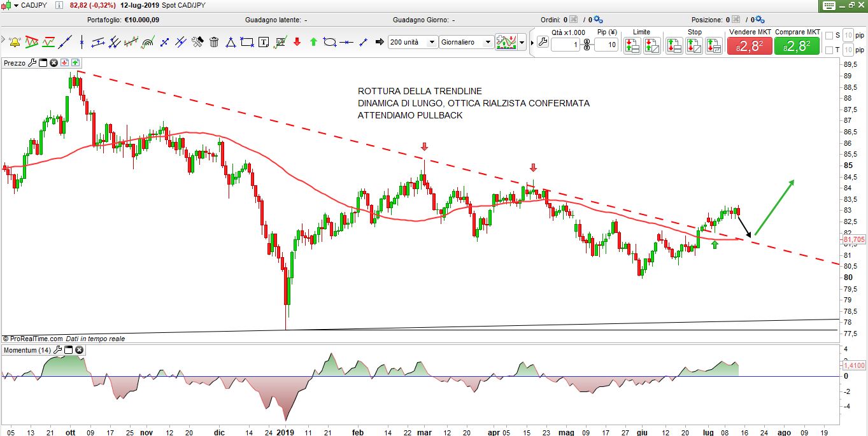
Task: Click the Qtà x1.000 quantity field
Action: click(x=566, y=45)
